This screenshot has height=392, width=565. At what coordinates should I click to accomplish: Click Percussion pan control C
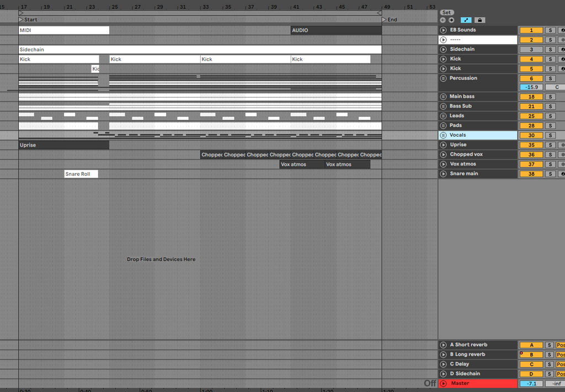click(555, 87)
